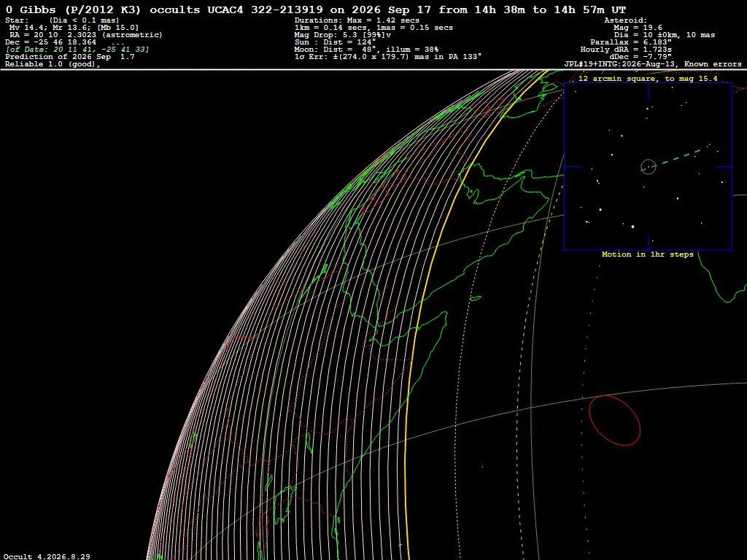
Task: Click the 'Motion in 1hr steps' caption
Action: pyautogui.click(x=648, y=254)
